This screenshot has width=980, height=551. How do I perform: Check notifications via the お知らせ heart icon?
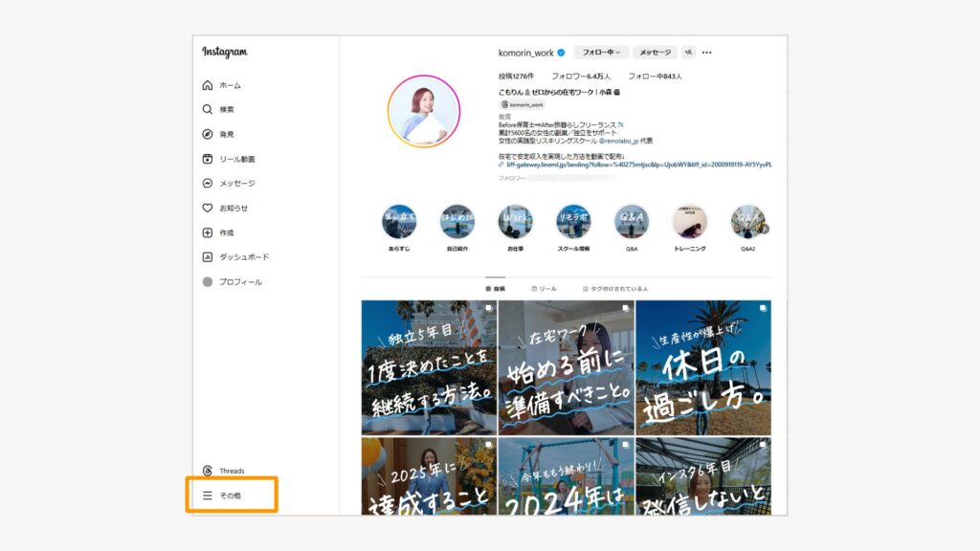click(207, 209)
